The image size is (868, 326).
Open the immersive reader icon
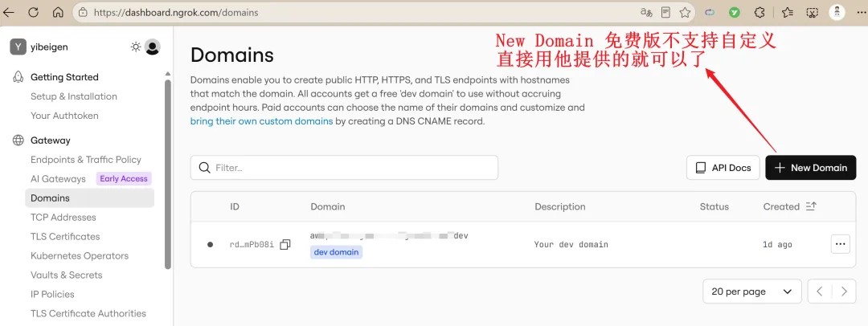pyautogui.click(x=666, y=12)
